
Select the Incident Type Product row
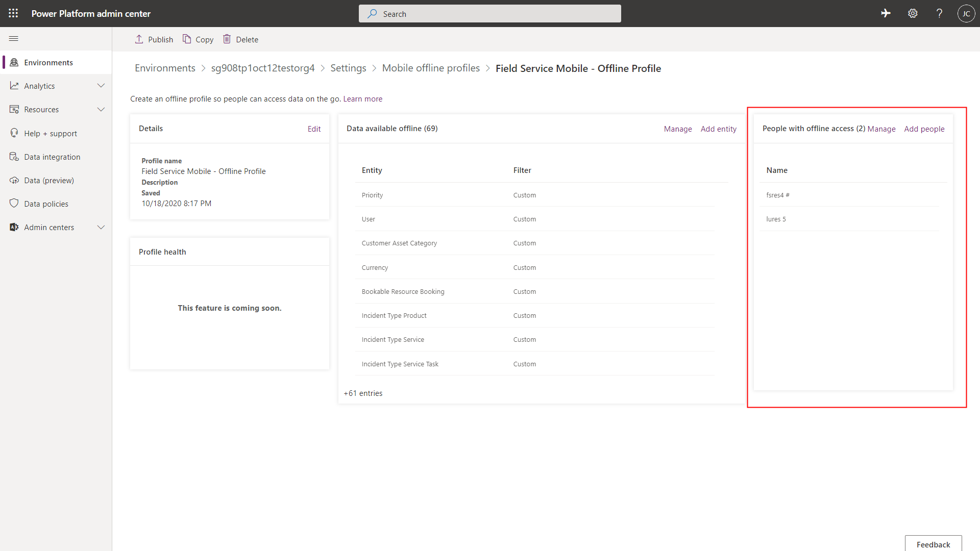coord(534,315)
